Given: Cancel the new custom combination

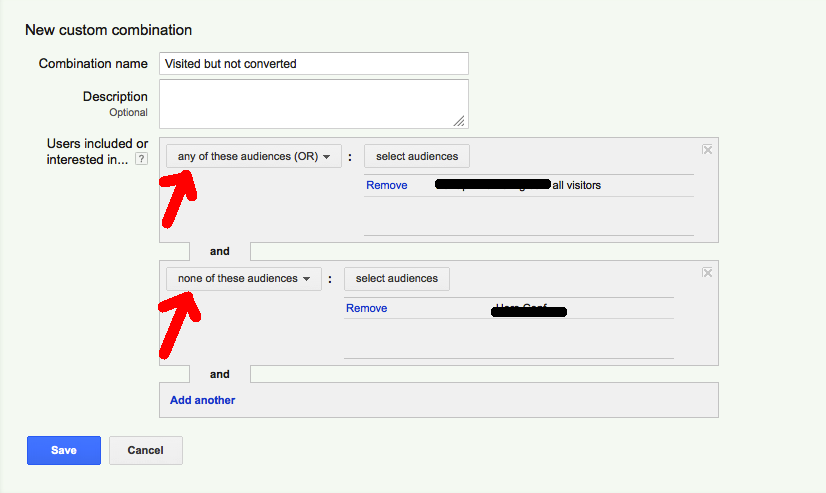Looking at the screenshot, I should (x=145, y=450).
